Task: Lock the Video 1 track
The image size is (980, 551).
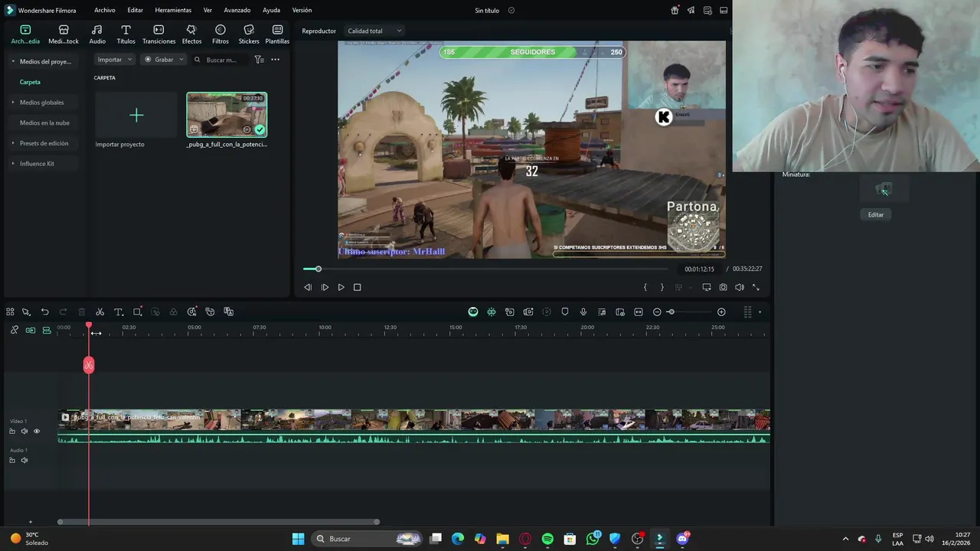Action: 12,431
